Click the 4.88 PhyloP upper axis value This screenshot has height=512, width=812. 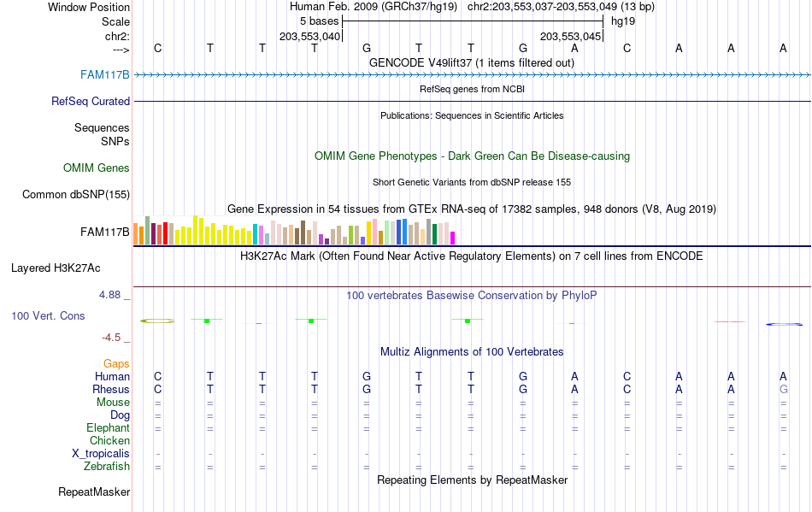click(109, 295)
